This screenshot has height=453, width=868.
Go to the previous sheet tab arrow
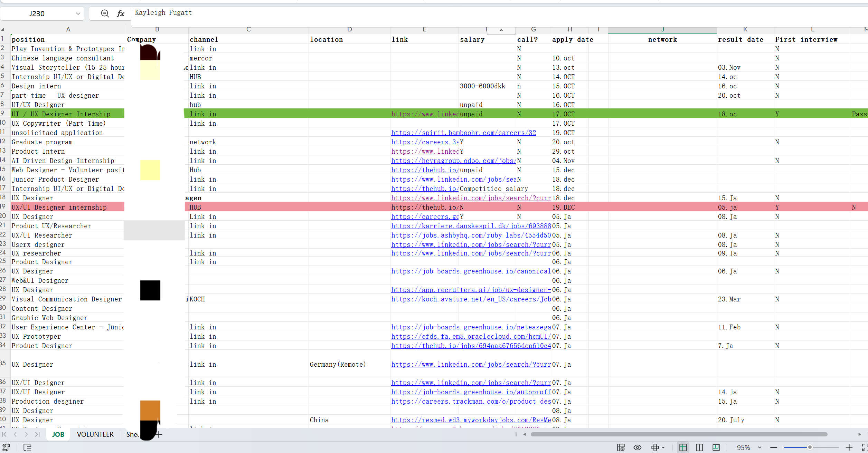point(15,434)
